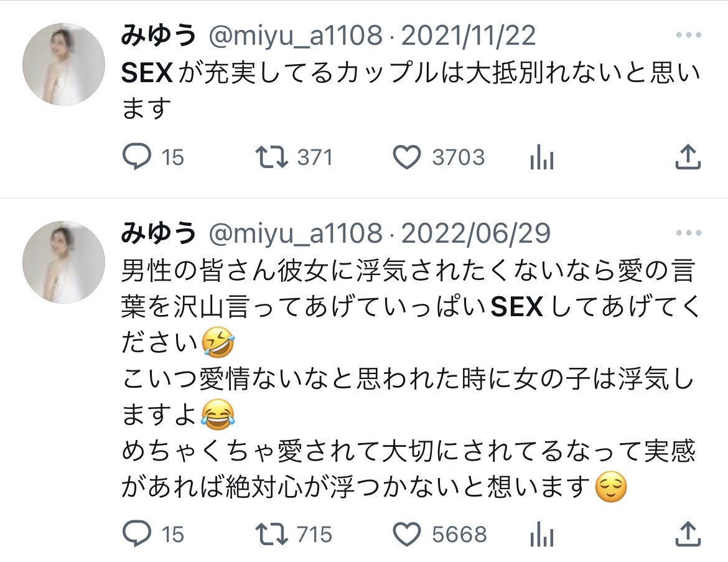Screen dimensions: 728x562
Task: Retweet the 2021/11/22 tweet
Action: [x=272, y=157]
